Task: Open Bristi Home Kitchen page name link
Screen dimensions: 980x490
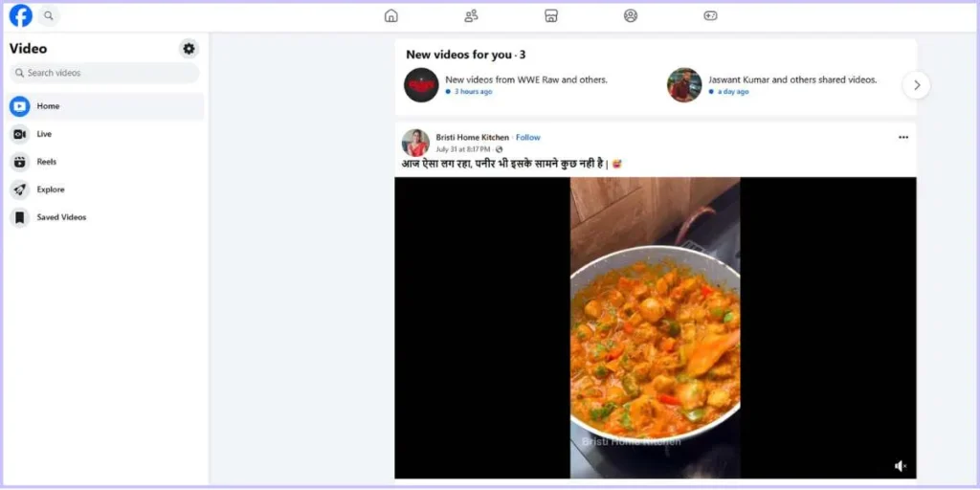Action: [x=473, y=138]
